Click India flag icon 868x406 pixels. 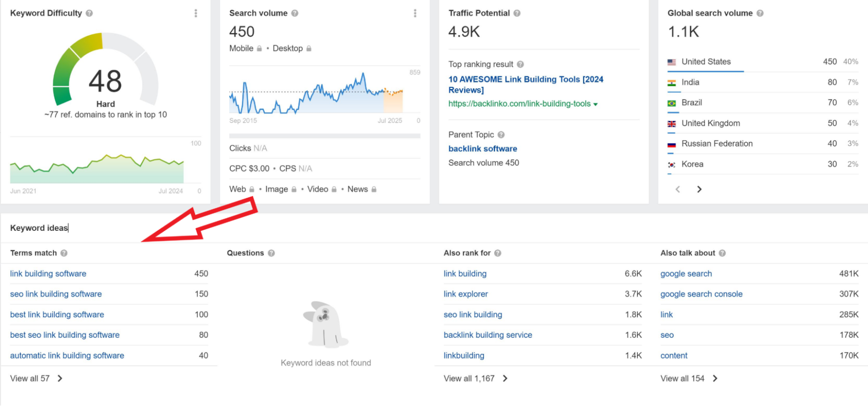(x=672, y=83)
